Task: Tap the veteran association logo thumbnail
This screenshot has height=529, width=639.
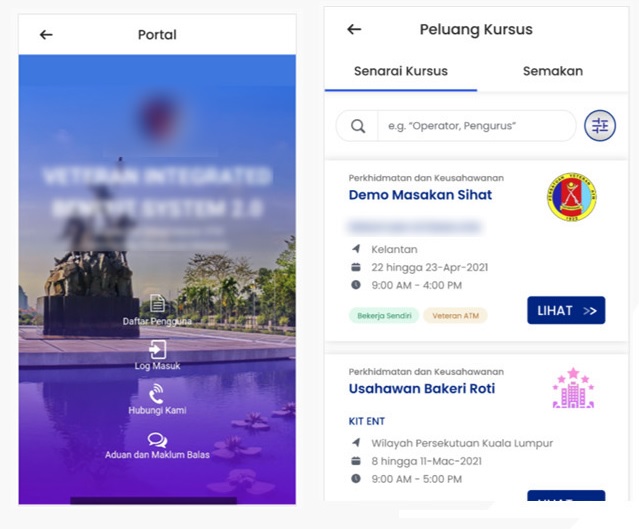Action: coord(571,196)
